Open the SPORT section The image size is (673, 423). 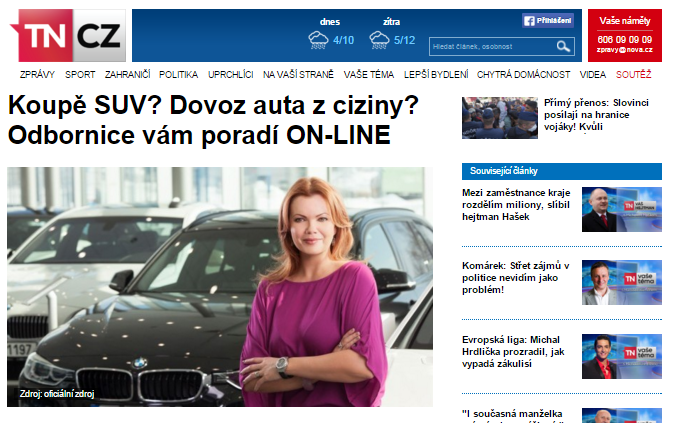click(80, 75)
